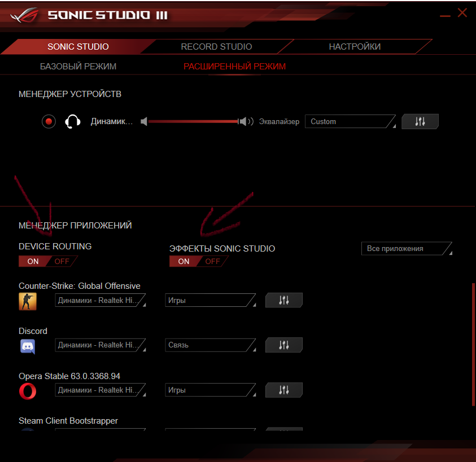Switch to the SONIC STUDIO tab
The width and height of the screenshot is (476, 462).
(x=78, y=47)
